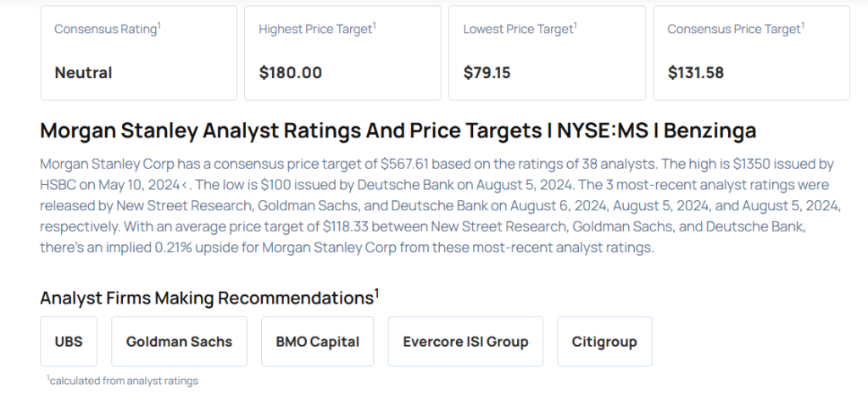868x396 pixels.
Task: Click the Neutral rating value
Action: [x=83, y=72]
